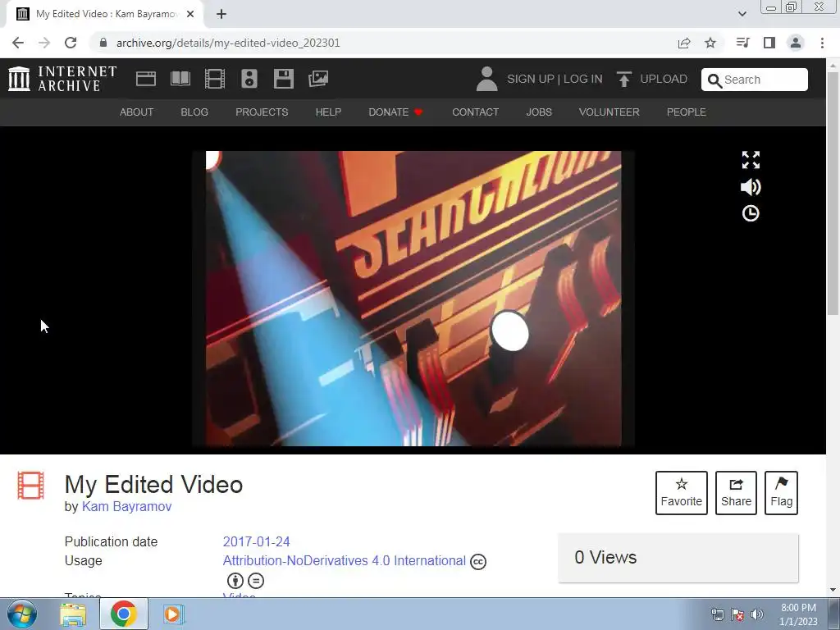
Task: Click the attribution person license icon
Action: point(235,581)
